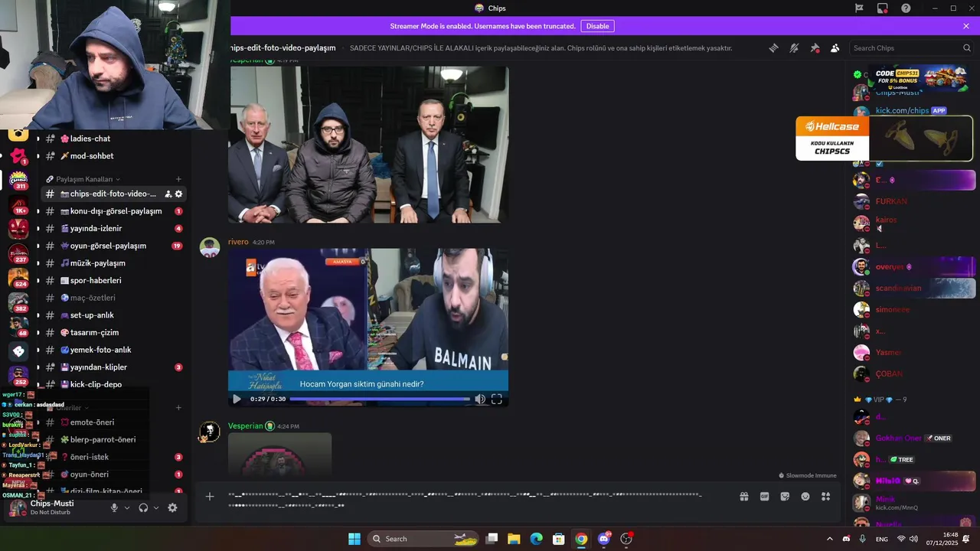Show hidden system tray icons chevron
Image resolution: width=980 pixels, height=551 pixels.
point(829,539)
